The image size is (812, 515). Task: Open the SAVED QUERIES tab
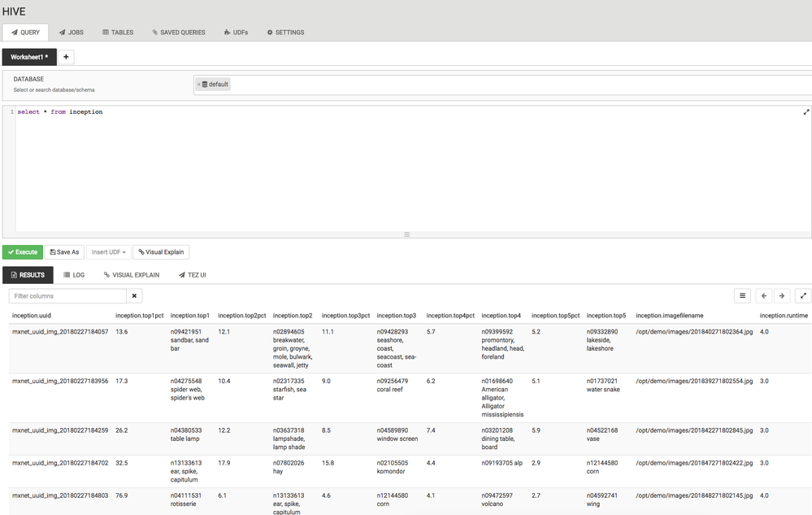179,32
